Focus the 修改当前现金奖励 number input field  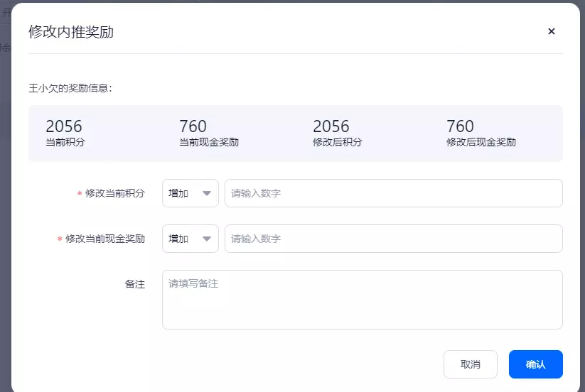[394, 239]
